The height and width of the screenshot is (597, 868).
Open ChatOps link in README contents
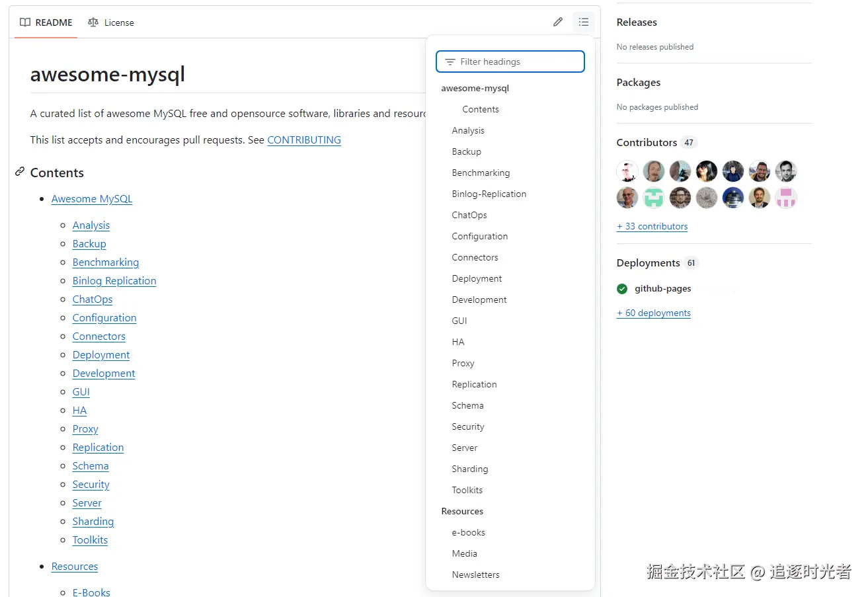(93, 299)
